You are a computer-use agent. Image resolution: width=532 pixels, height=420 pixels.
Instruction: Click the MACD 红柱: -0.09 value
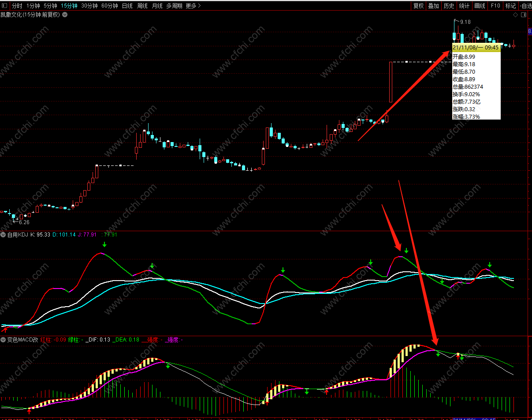pyautogui.click(x=53, y=340)
